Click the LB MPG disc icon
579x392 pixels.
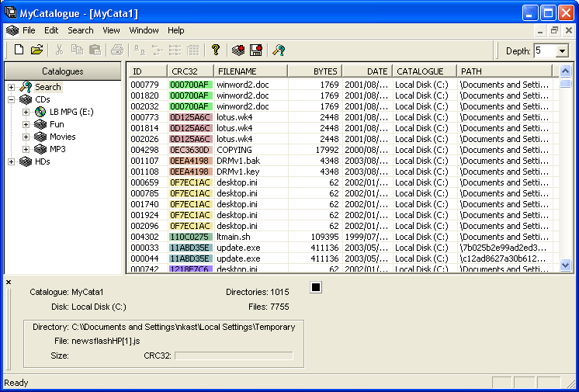40,112
